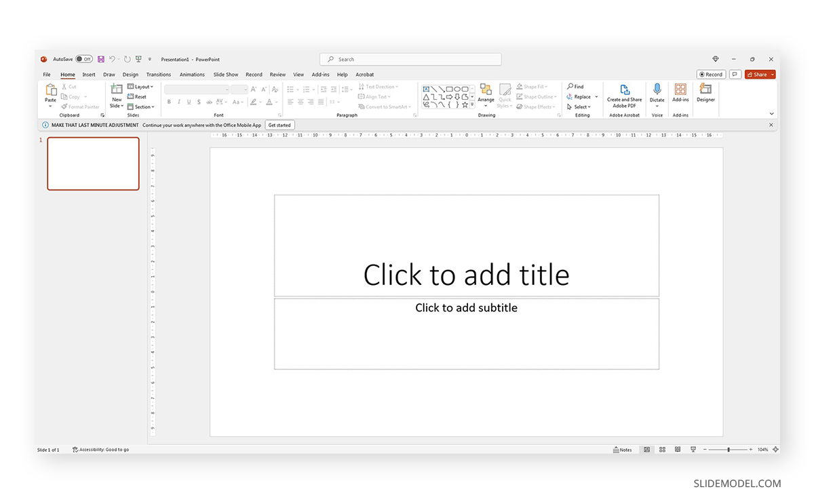Viewport: 814px width, 504px height.
Task: Select the slide 1 thumbnail
Action: pyautogui.click(x=93, y=163)
